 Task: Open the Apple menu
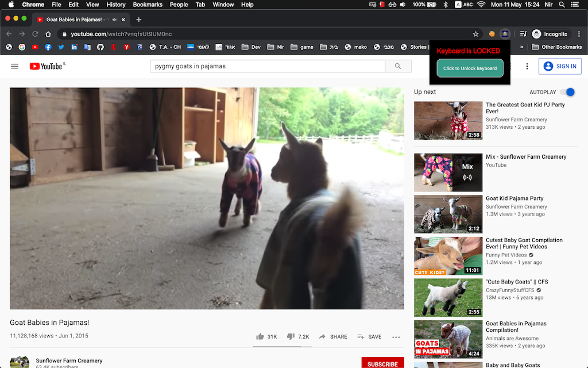point(11,5)
